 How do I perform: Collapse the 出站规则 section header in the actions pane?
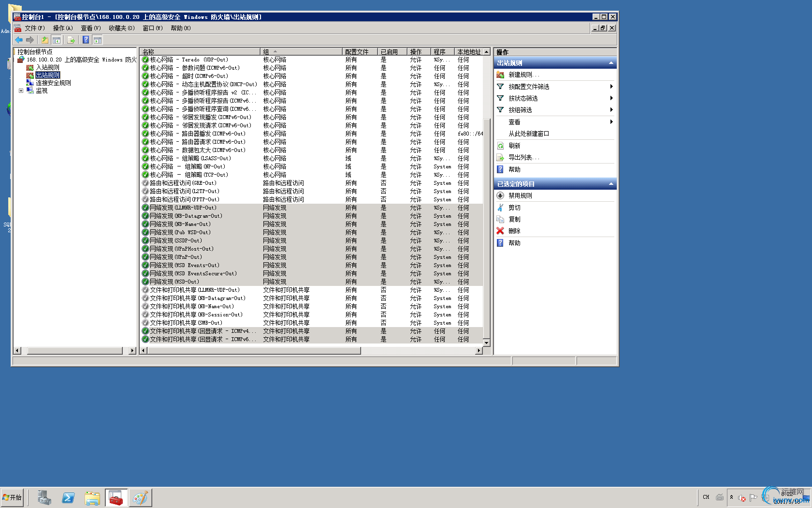tap(611, 63)
